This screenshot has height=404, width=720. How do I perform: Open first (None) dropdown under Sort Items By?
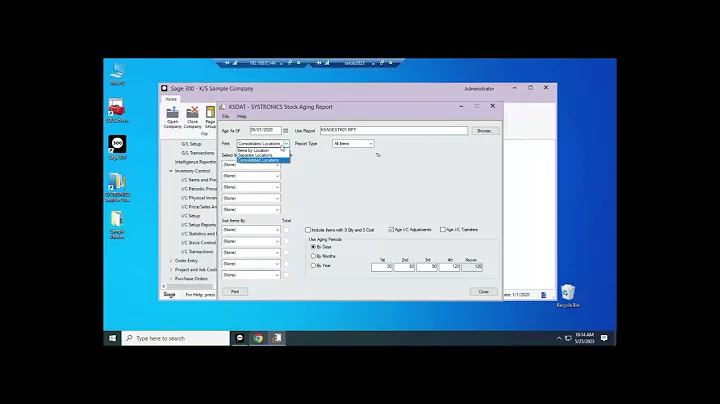coord(251,230)
